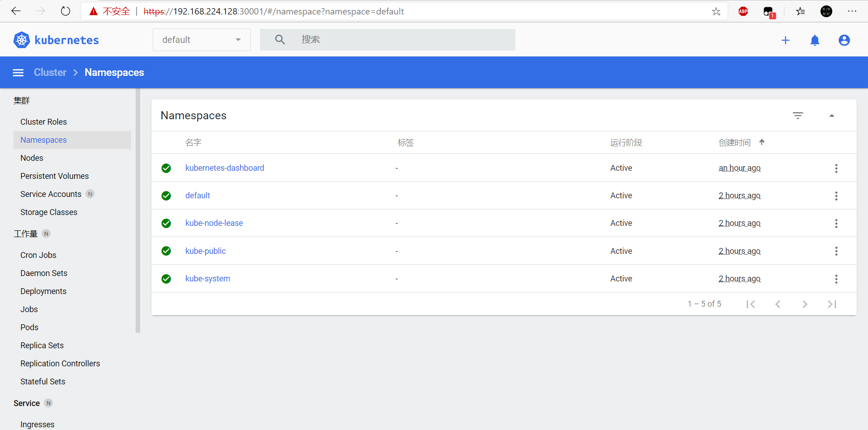Open the default namespace link
This screenshot has height=430, width=868.
click(198, 196)
